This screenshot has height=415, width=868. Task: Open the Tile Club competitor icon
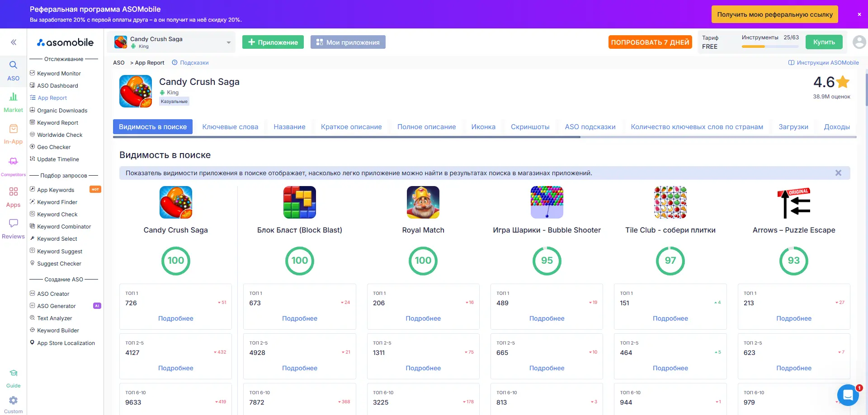point(670,202)
